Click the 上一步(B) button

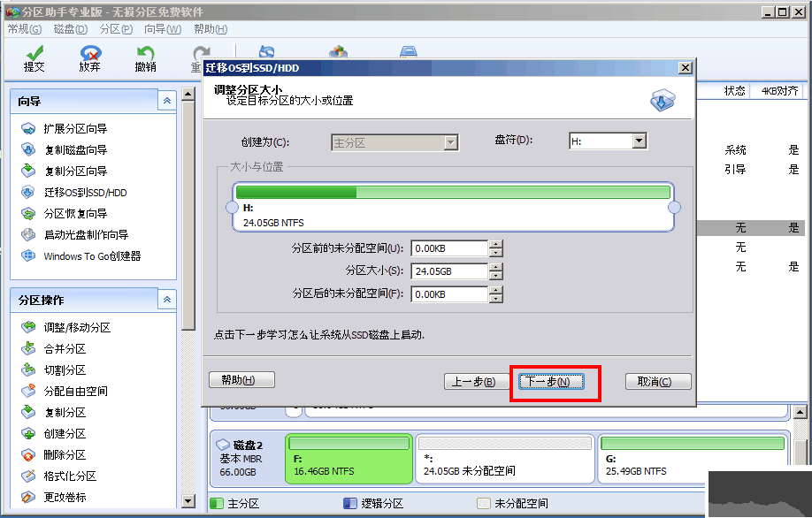477,382
